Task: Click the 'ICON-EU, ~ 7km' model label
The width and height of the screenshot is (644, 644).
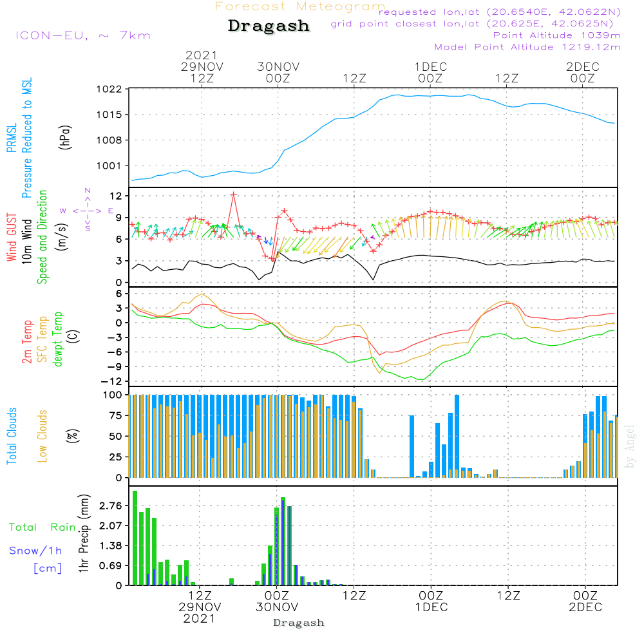Action: tap(83, 35)
